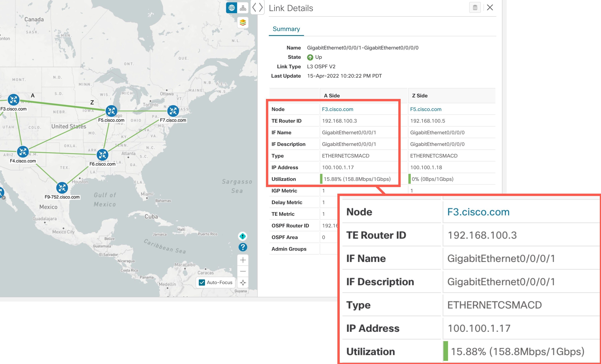The image size is (601, 364).
Task: Close the Link Details panel
Action: tap(489, 7)
